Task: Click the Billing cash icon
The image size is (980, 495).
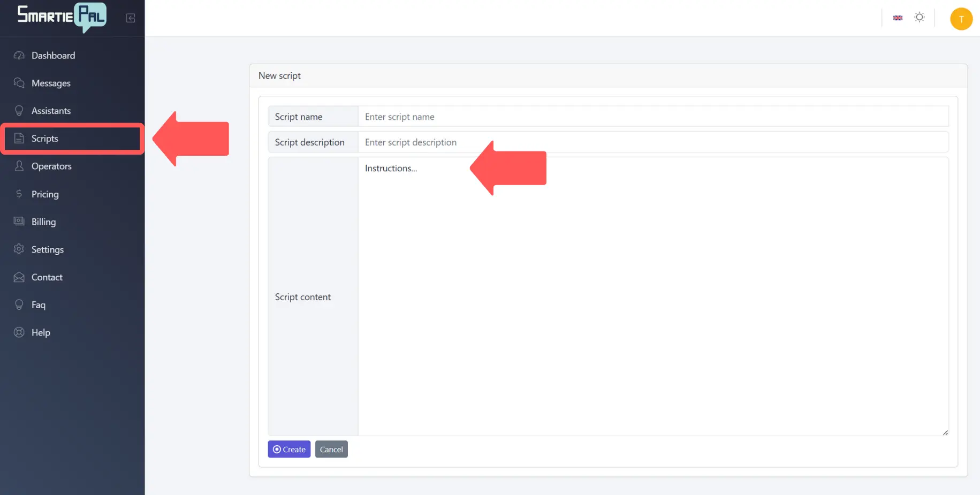Action: (x=19, y=222)
